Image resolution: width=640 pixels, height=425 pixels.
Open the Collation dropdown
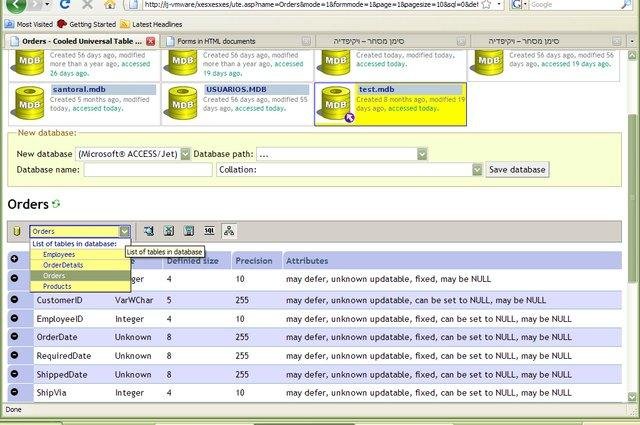point(477,169)
